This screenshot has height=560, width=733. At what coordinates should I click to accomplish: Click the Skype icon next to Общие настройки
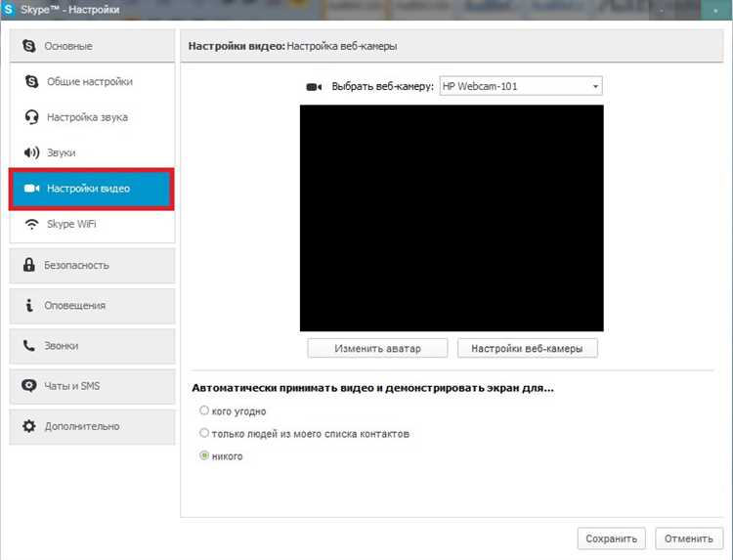point(32,81)
